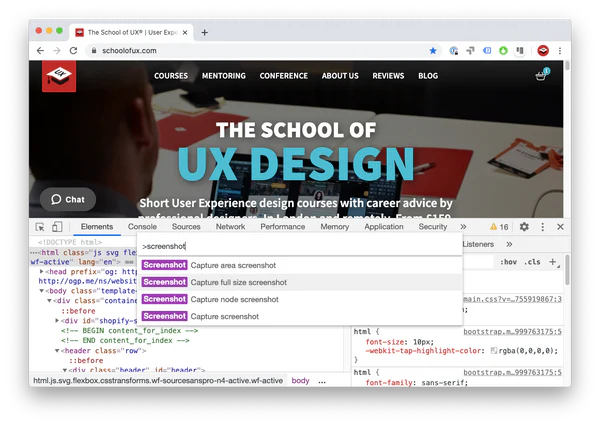Click the inspect element picker icon
The image size is (600, 425).
click(40, 227)
